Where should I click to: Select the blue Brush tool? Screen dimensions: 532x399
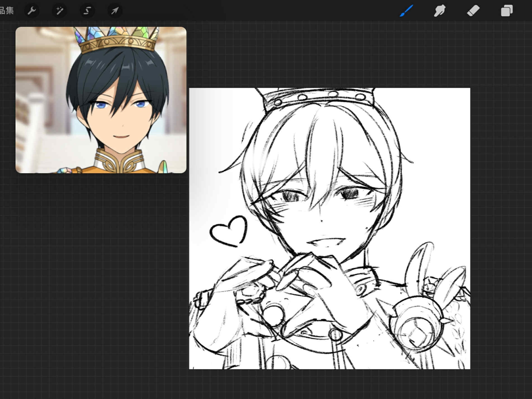pos(406,11)
